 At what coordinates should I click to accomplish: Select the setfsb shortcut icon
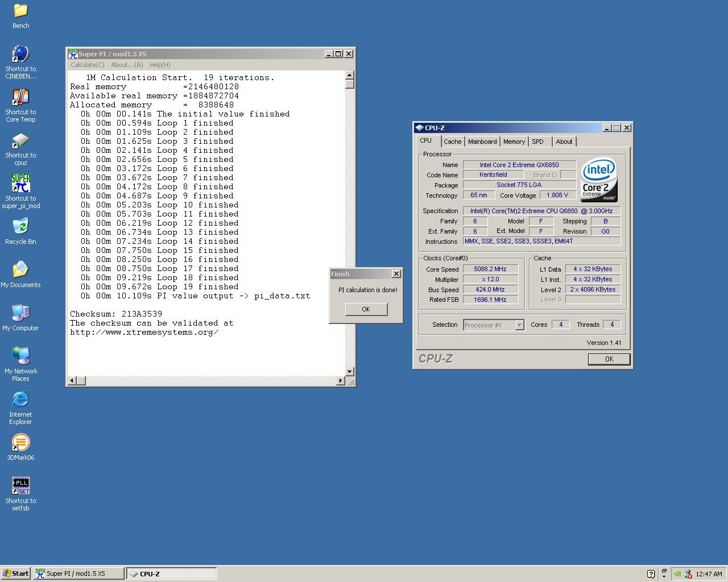coord(20,486)
